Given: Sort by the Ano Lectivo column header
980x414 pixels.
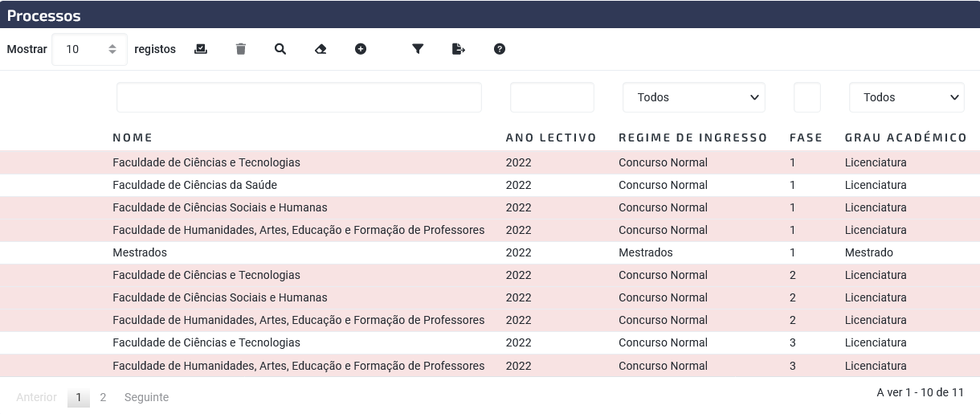Looking at the screenshot, I should [551, 137].
